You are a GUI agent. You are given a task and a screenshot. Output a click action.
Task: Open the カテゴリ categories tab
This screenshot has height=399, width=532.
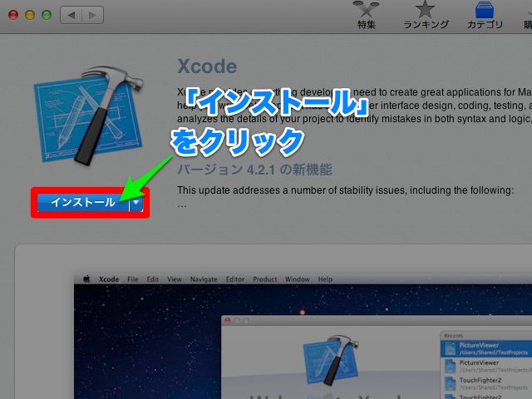click(x=485, y=15)
